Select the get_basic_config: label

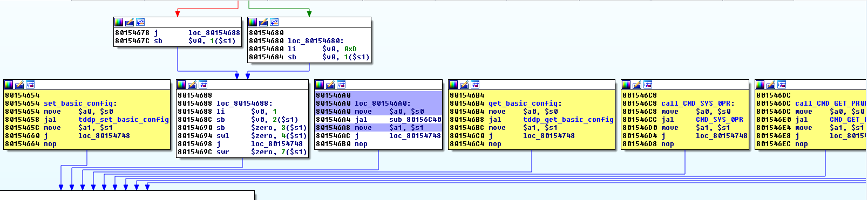coord(525,104)
